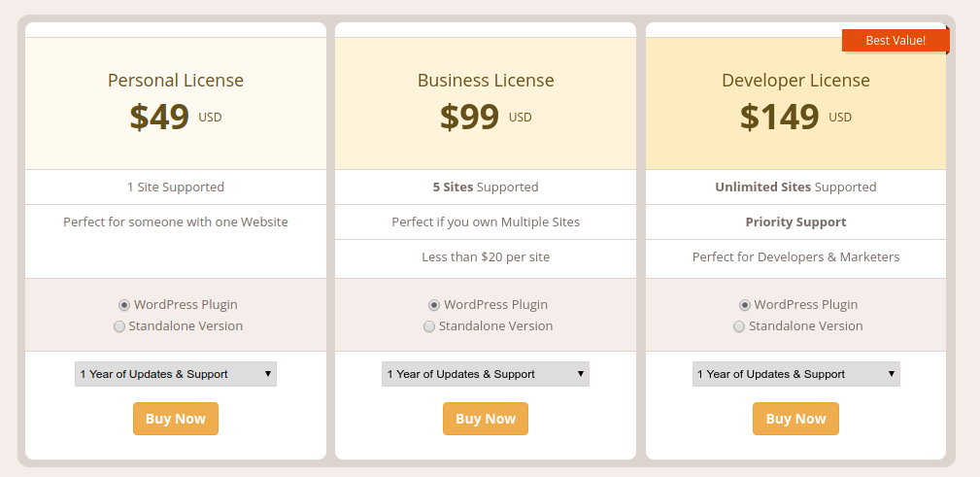The image size is (980, 477).
Task: Click the Personal License heading
Action: pyautogui.click(x=176, y=81)
